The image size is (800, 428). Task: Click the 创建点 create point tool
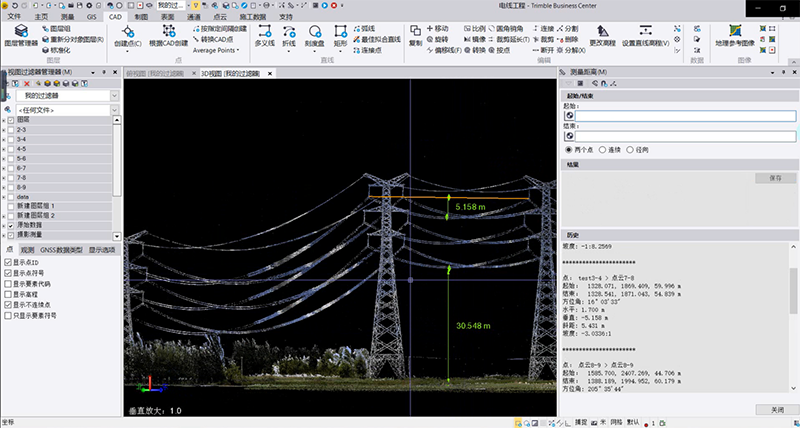point(128,35)
